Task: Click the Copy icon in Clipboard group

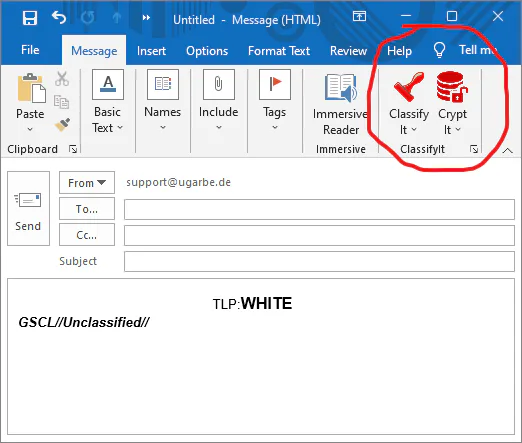Action: point(62,102)
